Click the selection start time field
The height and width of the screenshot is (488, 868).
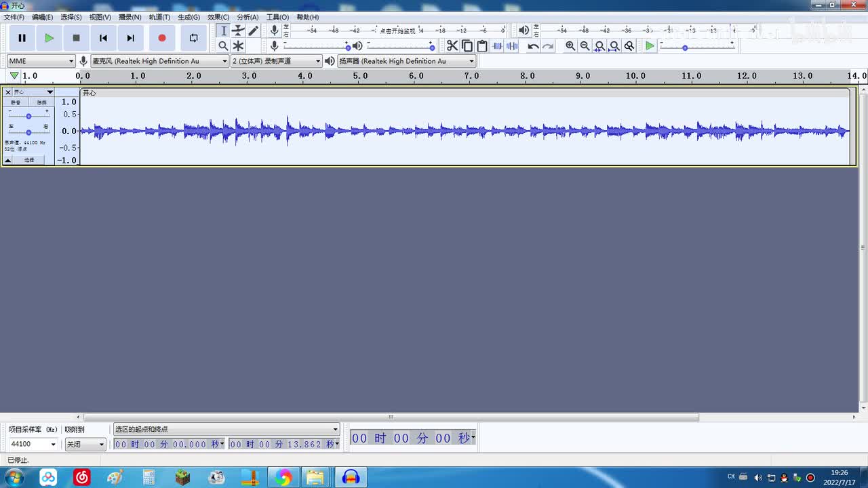click(x=169, y=444)
